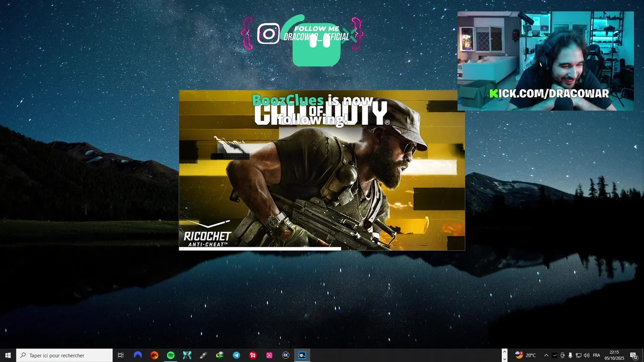
Task: Open Telegram from the taskbar
Action: click(x=236, y=355)
